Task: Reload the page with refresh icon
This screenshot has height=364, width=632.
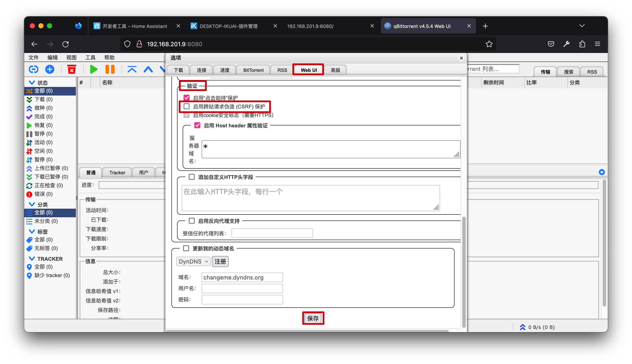Action: pos(65,44)
